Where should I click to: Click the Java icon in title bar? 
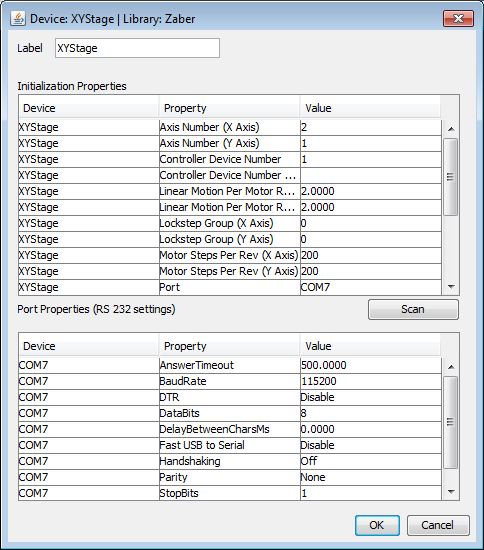tap(18, 18)
